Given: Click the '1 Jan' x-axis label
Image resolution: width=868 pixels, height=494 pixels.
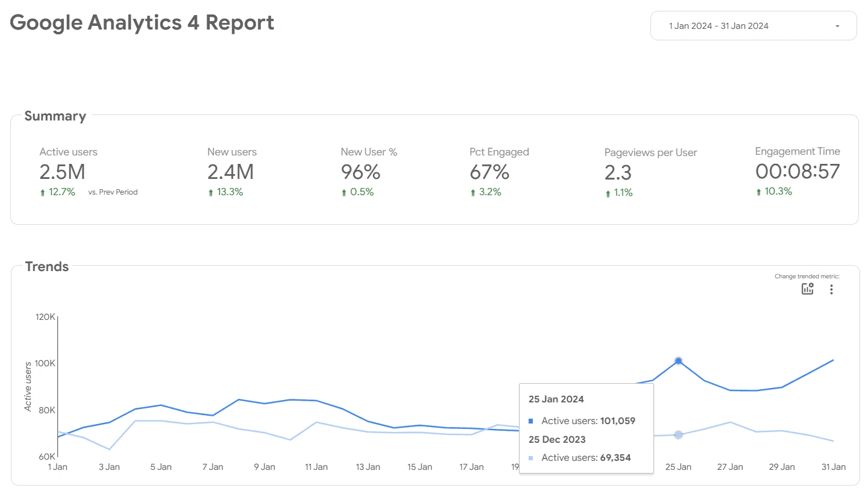Looking at the screenshot, I should [57, 467].
